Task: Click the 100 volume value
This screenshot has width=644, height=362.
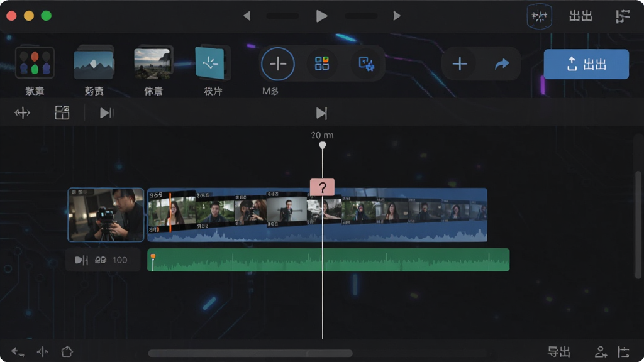Action: click(120, 260)
